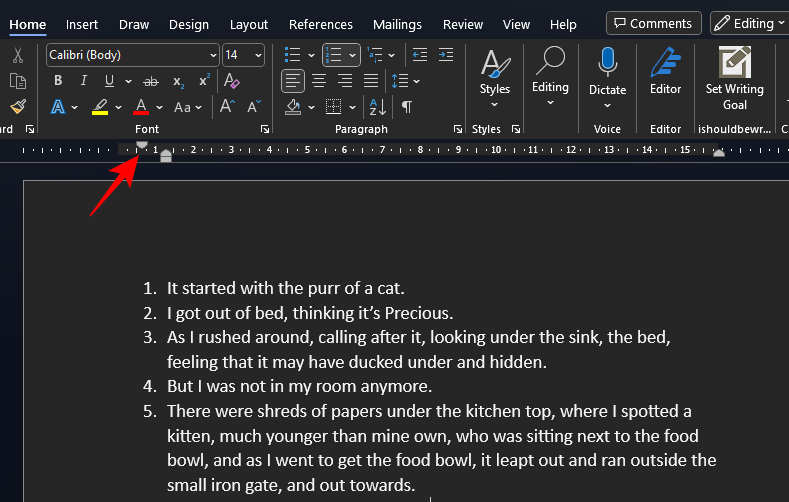
Task: Click Increase Indent icon
Action: coord(446,55)
